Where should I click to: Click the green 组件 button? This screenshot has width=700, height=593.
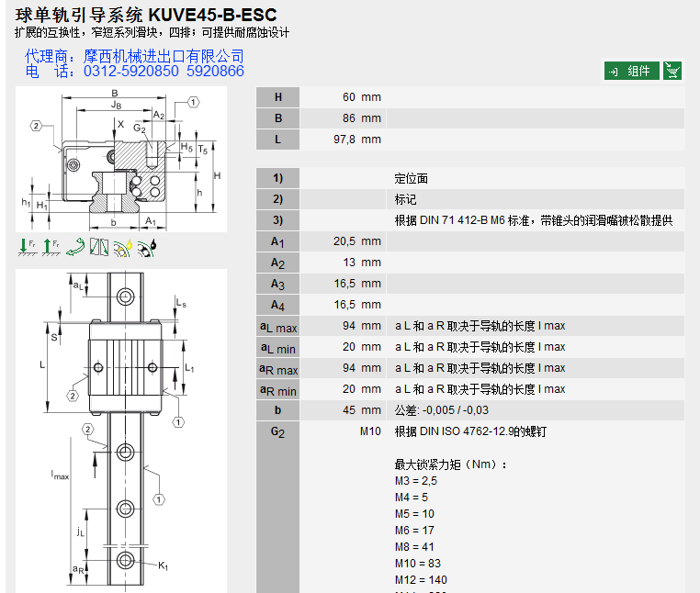pyautogui.click(x=631, y=71)
